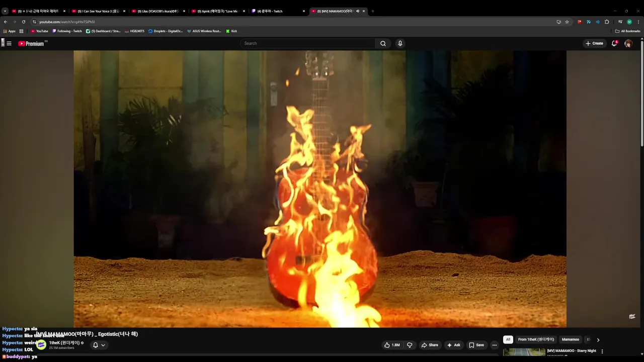Screen dimensions: 644x362
Task: Go forward with the browser forward arrow
Action: (14, 22)
